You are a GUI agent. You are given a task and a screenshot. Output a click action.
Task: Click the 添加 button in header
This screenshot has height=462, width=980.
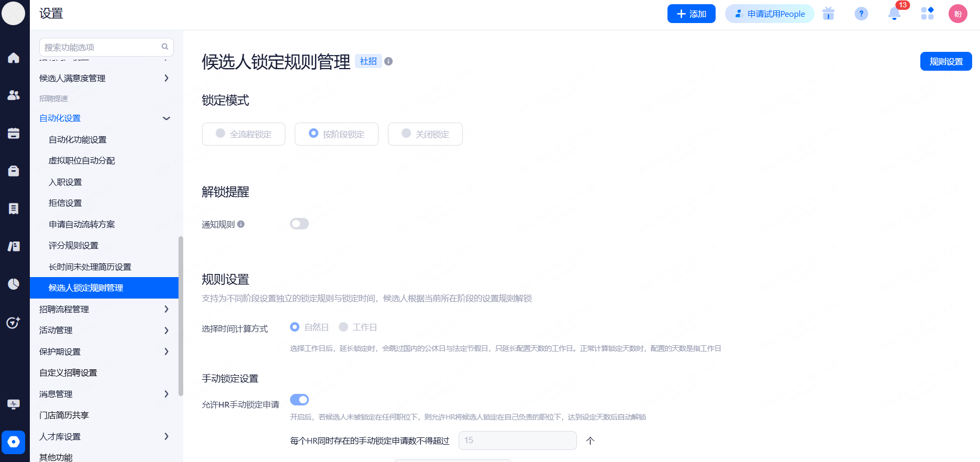pos(691,14)
